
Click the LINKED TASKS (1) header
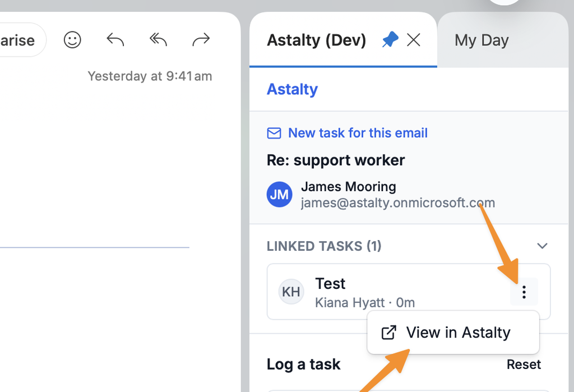pos(324,246)
